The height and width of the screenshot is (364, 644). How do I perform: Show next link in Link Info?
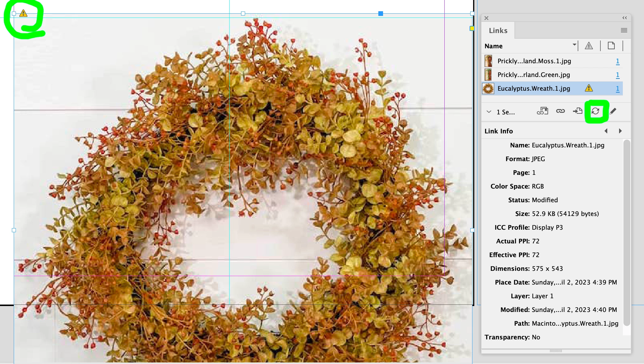coord(620,131)
